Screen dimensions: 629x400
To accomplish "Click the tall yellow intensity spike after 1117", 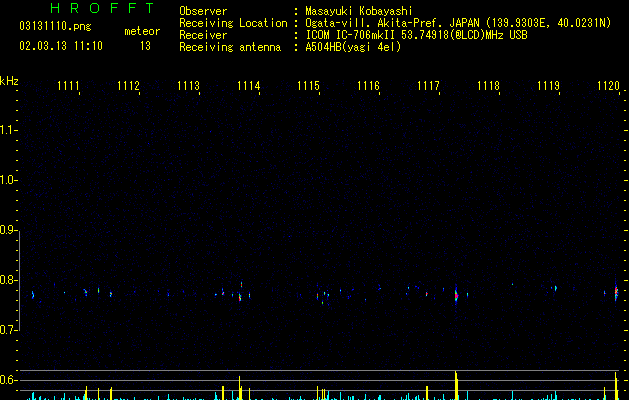I will tap(456, 385).
